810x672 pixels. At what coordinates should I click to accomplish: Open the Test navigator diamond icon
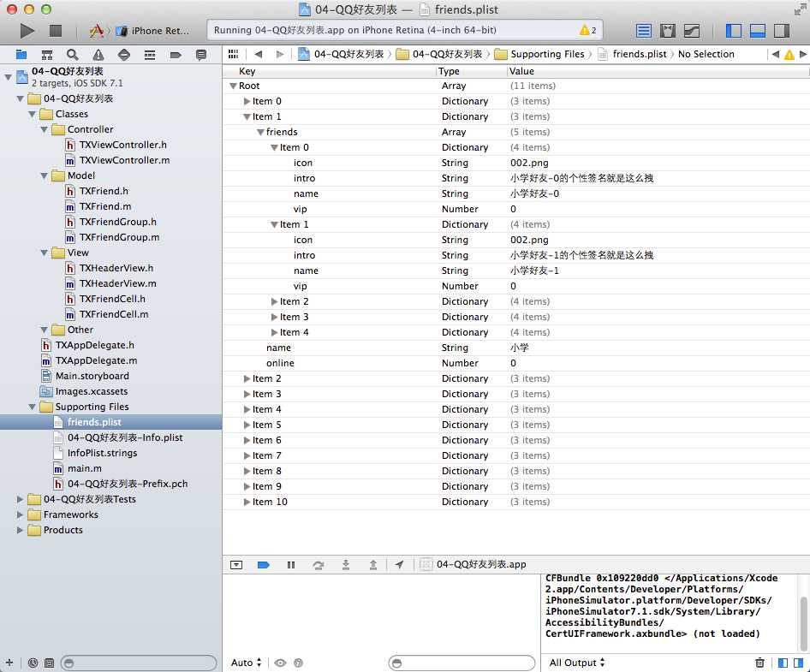124,54
